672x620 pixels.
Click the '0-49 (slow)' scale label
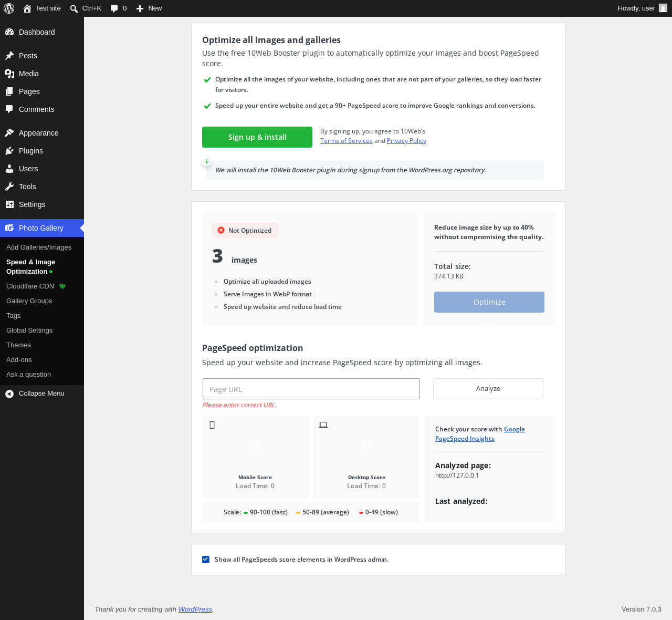pyautogui.click(x=382, y=512)
